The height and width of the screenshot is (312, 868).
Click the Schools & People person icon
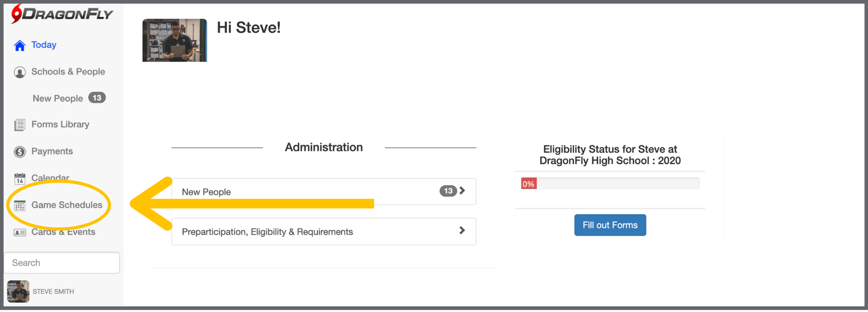point(19,72)
